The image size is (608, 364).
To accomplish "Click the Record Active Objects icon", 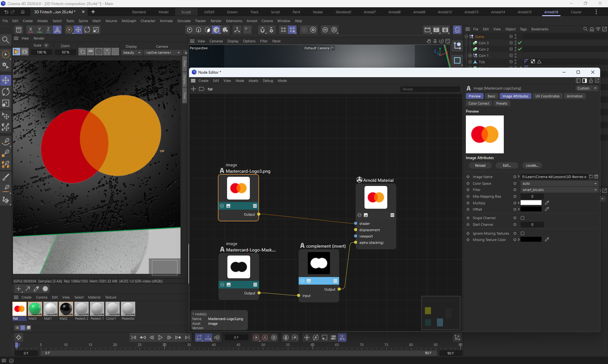I will pyautogui.click(x=256, y=338).
